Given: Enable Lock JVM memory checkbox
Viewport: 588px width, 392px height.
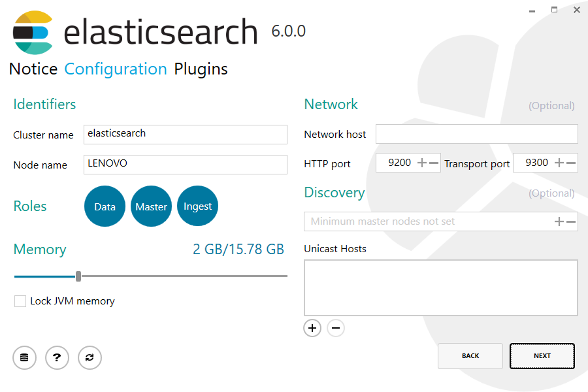Looking at the screenshot, I should 20,301.
